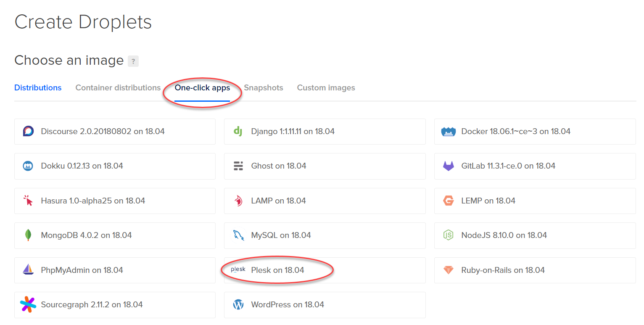Select PhpMyAdmin on 18.04 tile
644x325 pixels.
click(82, 270)
